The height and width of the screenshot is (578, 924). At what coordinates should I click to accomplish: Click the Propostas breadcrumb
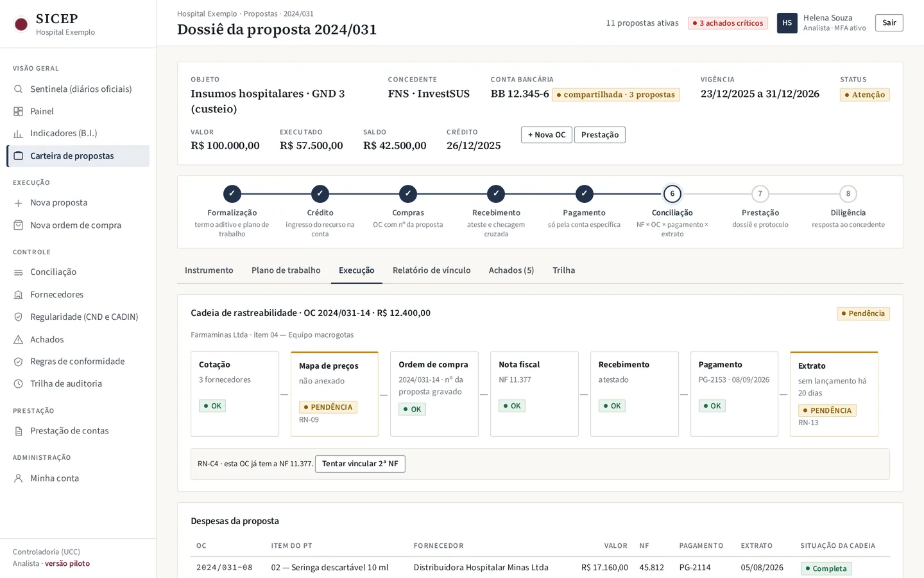point(261,13)
